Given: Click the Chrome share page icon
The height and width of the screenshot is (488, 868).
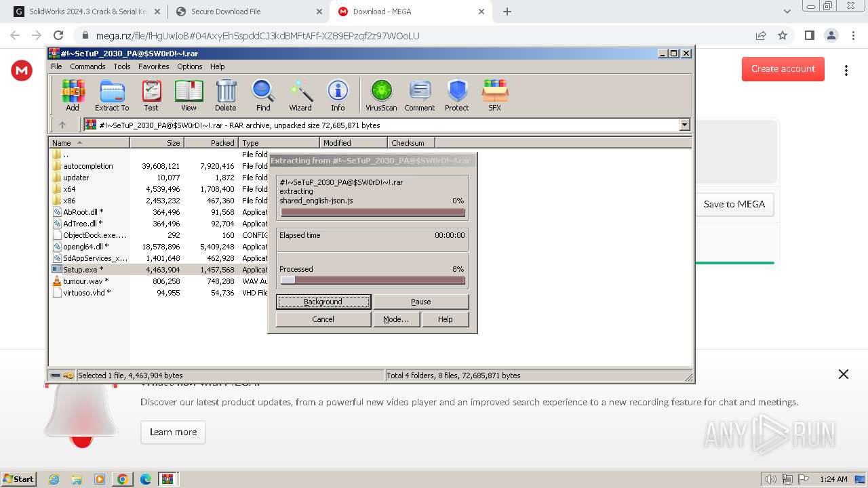Looking at the screenshot, I should (x=760, y=35).
